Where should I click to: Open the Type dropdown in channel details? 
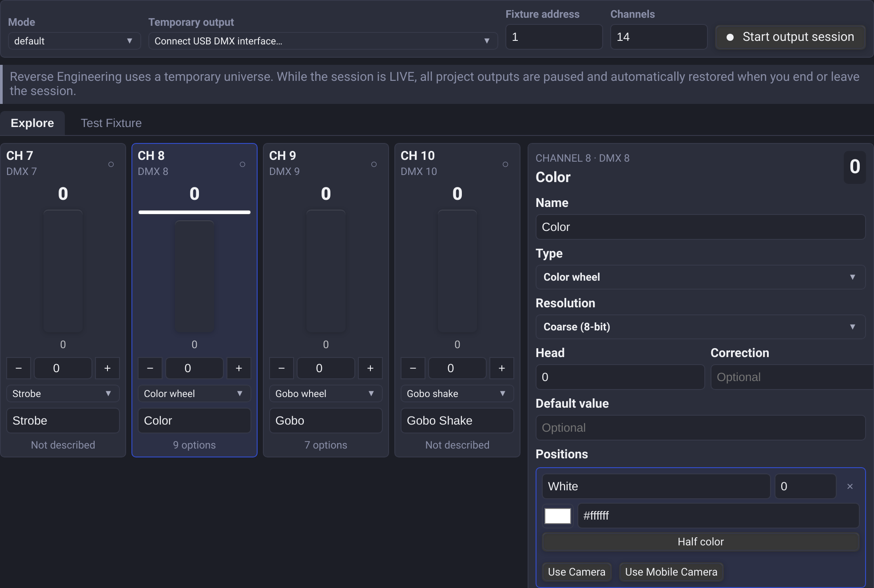click(x=700, y=277)
